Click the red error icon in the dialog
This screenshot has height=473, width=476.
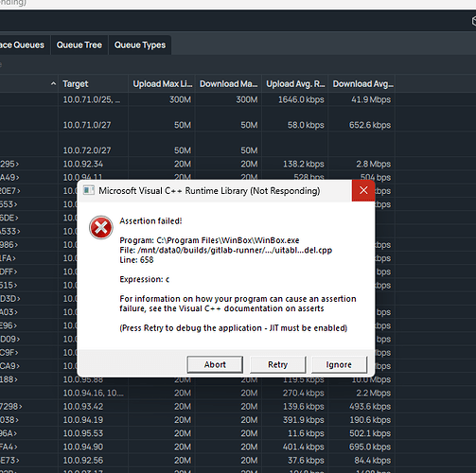click(100, 227)
